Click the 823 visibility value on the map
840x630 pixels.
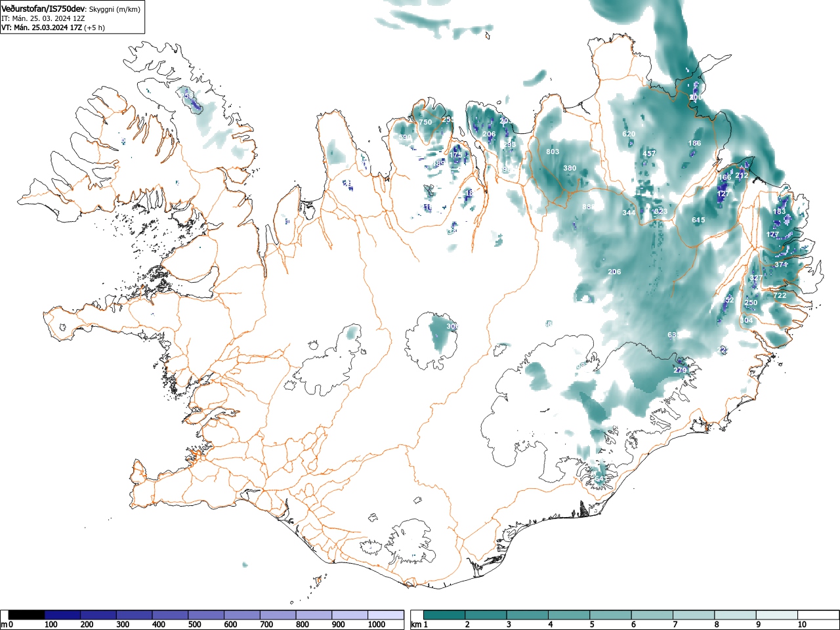pyautogui.click(x=661, y=211)
